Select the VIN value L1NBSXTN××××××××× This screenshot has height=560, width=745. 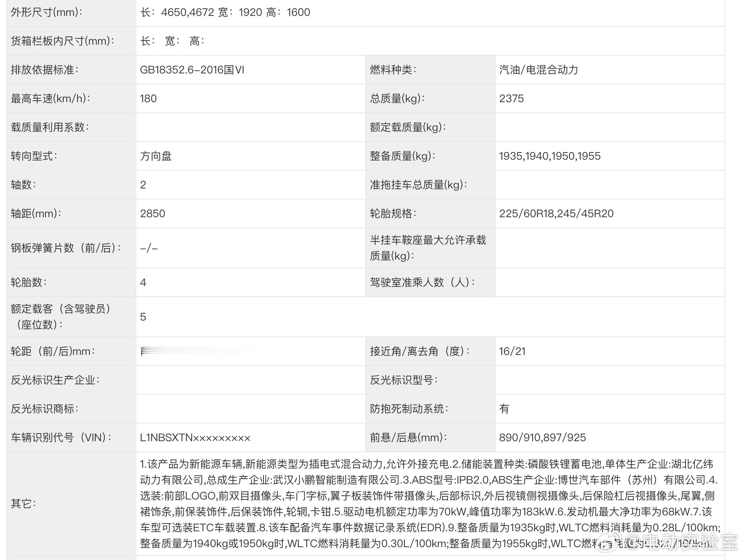[x=195, y=437]
